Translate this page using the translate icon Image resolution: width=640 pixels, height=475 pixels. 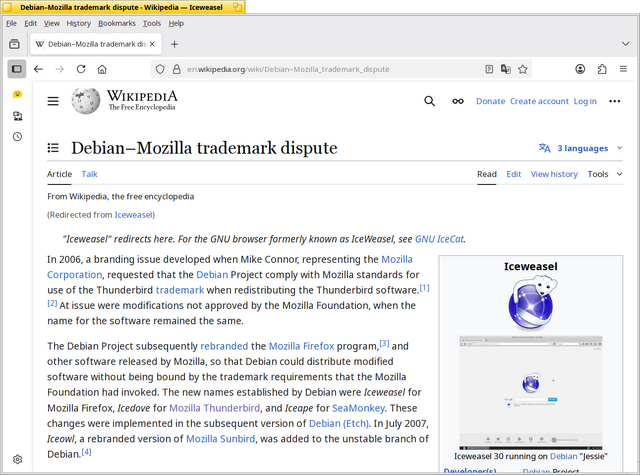coord(506,69)
